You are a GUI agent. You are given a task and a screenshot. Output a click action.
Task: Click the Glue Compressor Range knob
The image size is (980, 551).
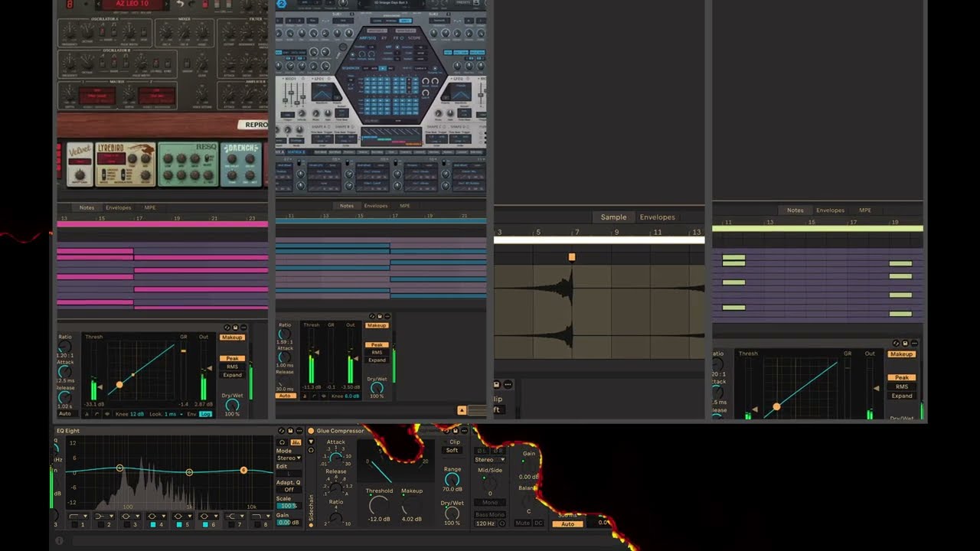[452, 479]
